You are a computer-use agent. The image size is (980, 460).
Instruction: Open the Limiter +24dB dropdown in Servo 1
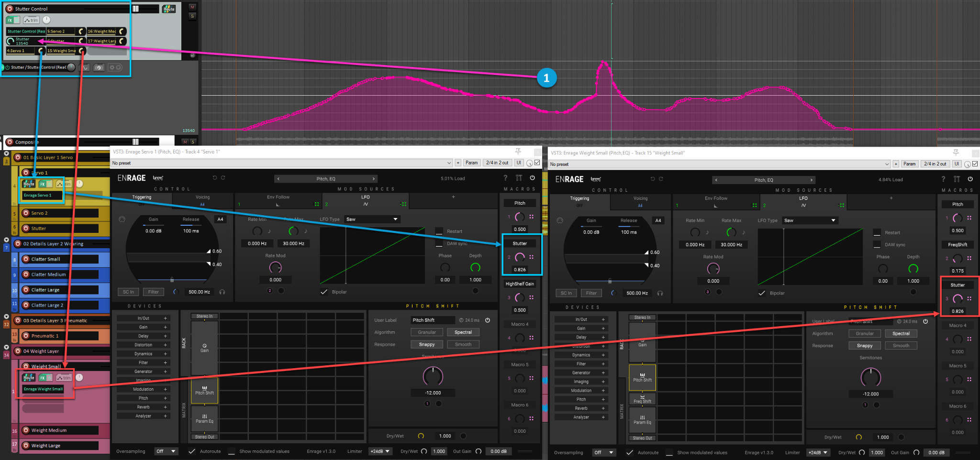380,451
